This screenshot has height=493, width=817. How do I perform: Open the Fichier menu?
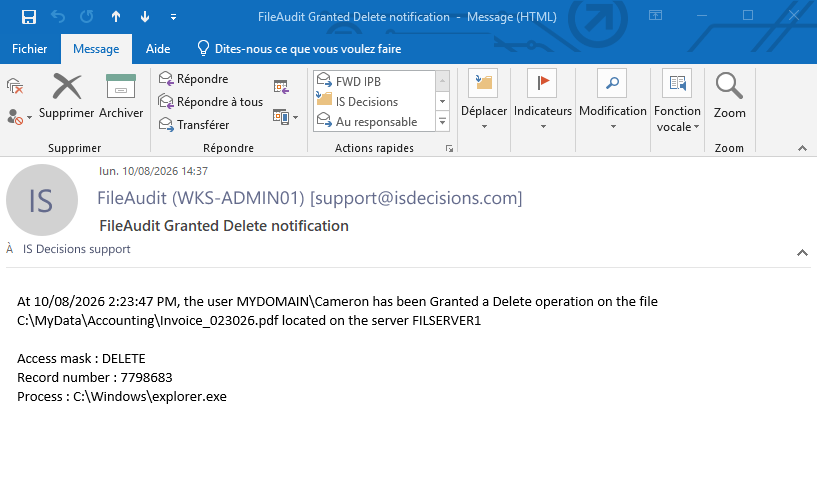[29, 49]
